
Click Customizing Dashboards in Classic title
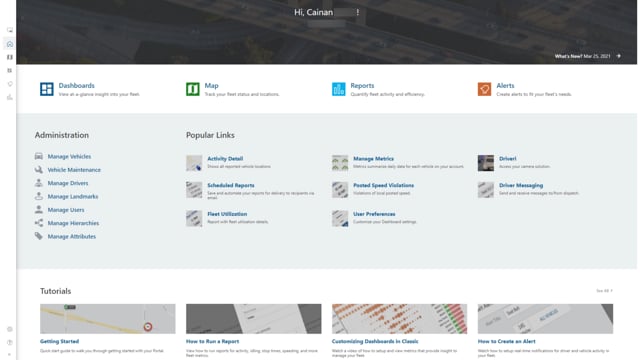click(375, 341)
